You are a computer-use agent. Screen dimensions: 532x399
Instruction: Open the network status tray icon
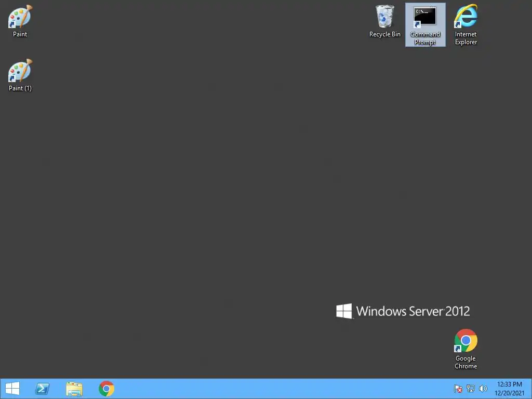click(x=471, y=389)
